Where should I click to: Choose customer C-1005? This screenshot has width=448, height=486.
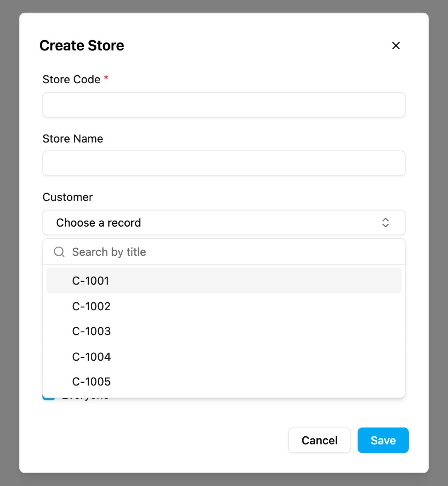coord(224,382)
